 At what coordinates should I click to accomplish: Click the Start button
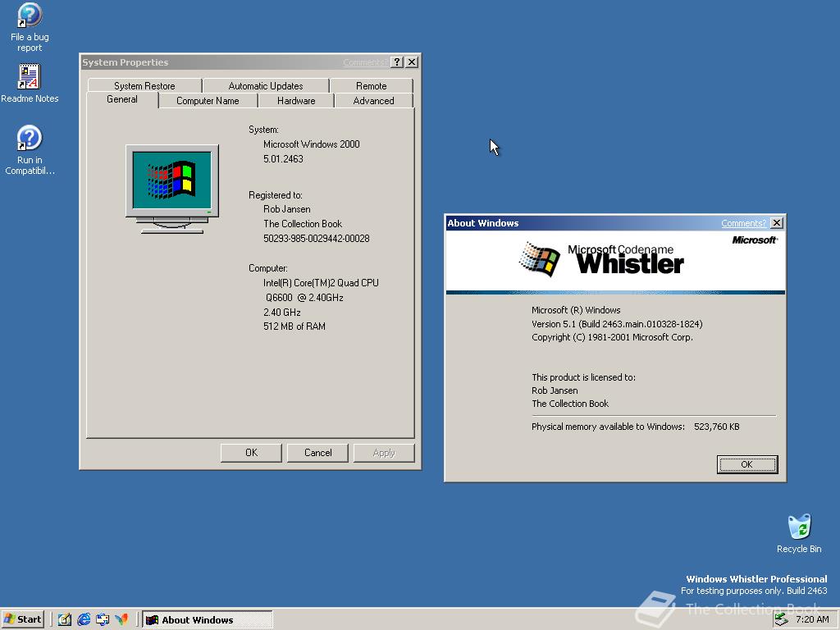click(22, 620)
